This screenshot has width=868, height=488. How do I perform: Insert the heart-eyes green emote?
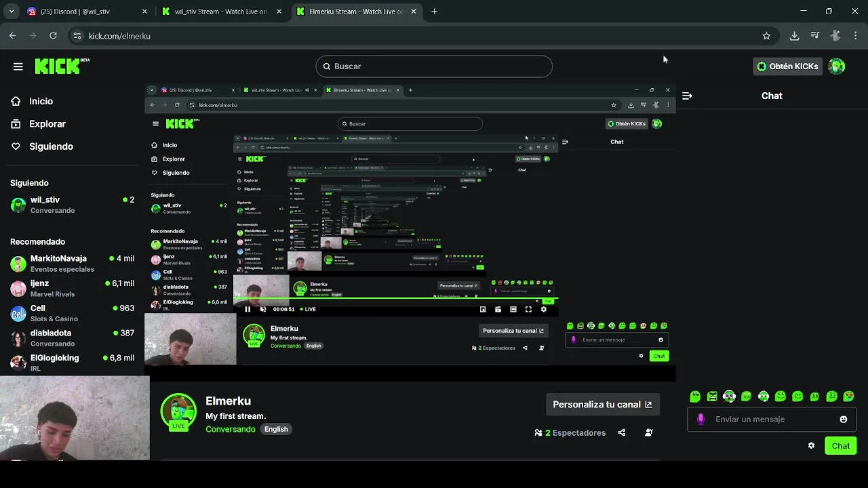pos(848,396)
